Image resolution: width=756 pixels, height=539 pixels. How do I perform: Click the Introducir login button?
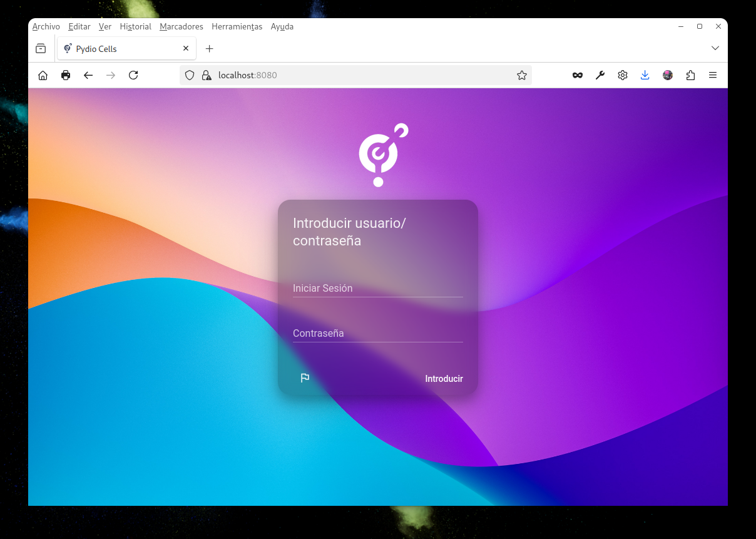click(444, 379)
